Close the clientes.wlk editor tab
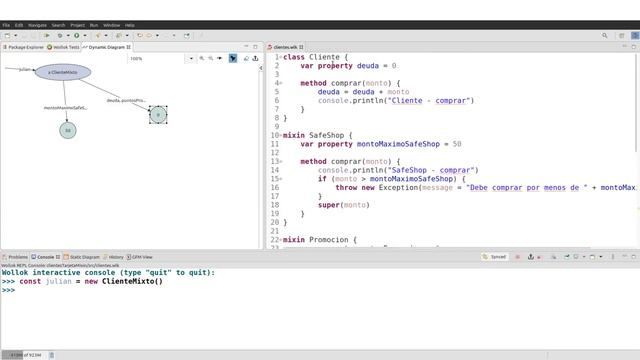The height and width of the screenshot is (360, 640). 301,47
